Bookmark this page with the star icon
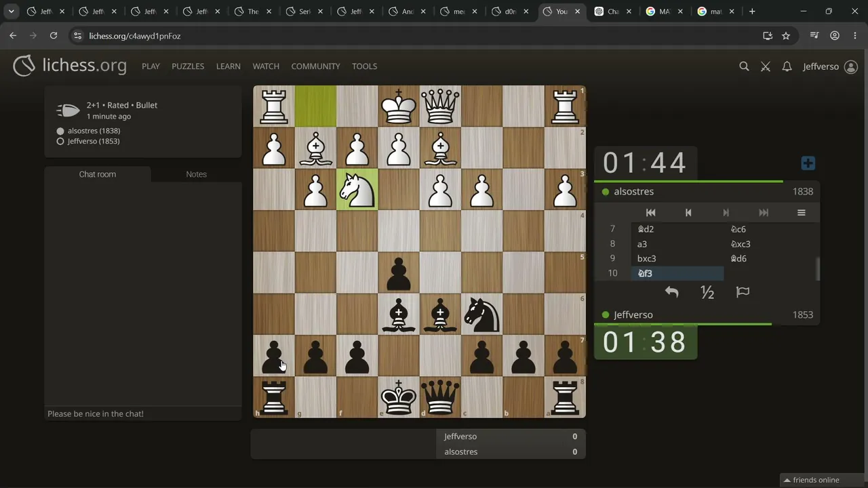 coord(786,36)
